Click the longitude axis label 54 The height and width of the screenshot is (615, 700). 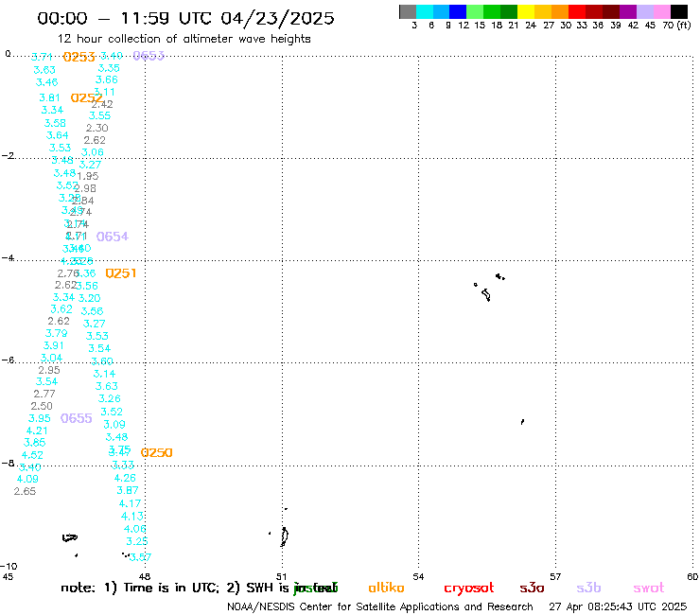tap(418, 576)
